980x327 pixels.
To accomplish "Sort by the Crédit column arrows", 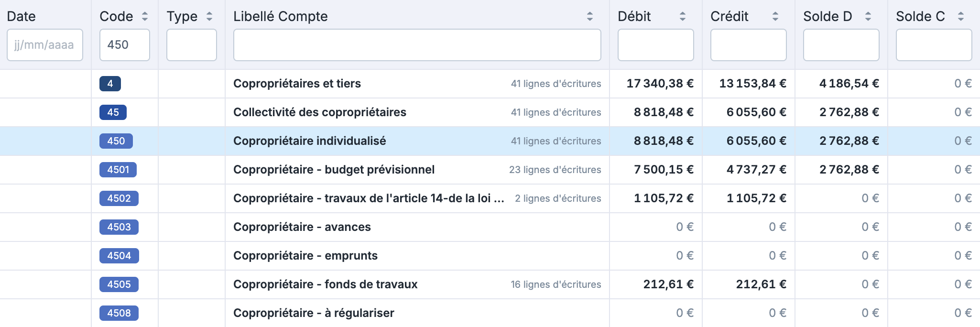I will pos(775,16).
